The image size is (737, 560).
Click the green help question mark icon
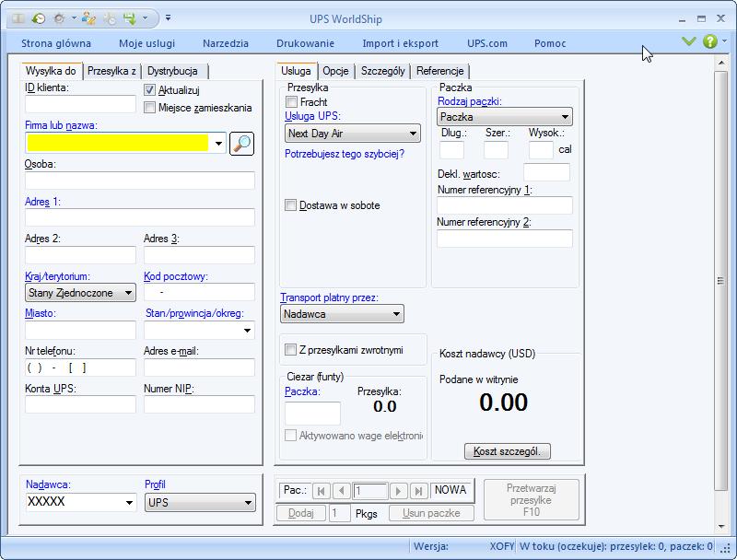pos(709,41)
